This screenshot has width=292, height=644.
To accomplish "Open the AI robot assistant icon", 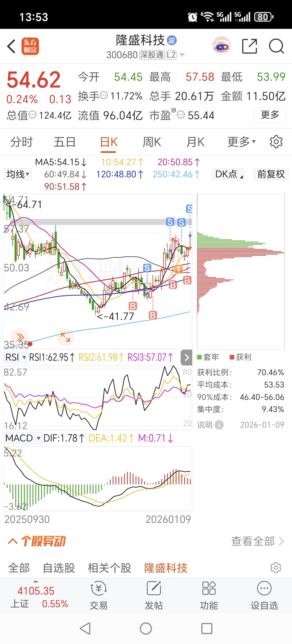I will tap(221, 46).
